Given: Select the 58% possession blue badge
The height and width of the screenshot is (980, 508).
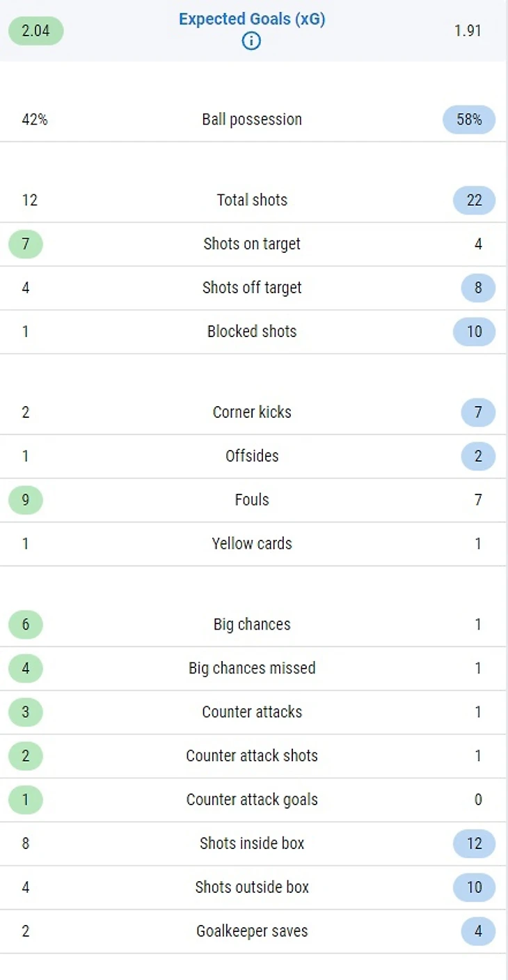Looking at the screenshot, I should 469,120.
